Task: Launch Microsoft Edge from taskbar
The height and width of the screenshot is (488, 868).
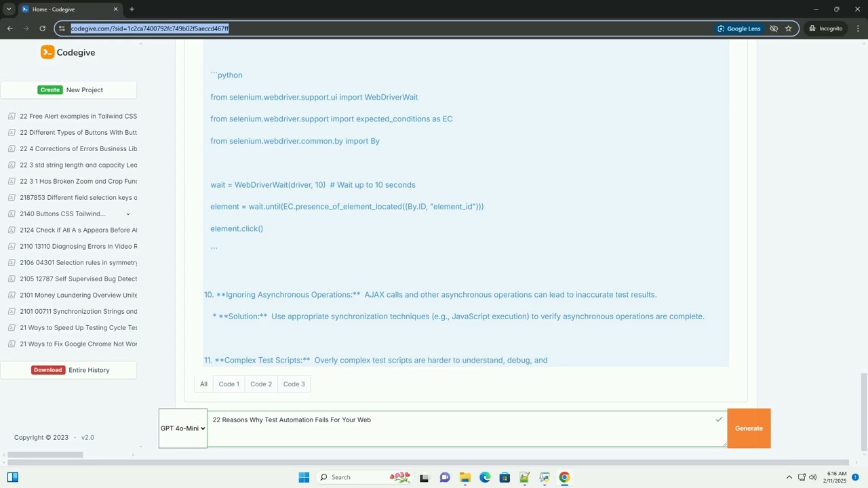Action: 485,477
